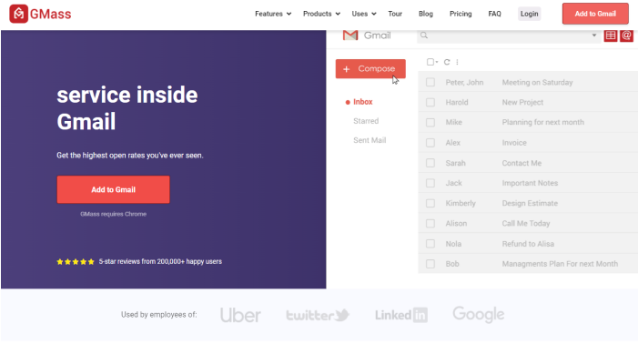The image size is (638, 364).
Task: Click the red @ build-list icon
Action: 626,35
